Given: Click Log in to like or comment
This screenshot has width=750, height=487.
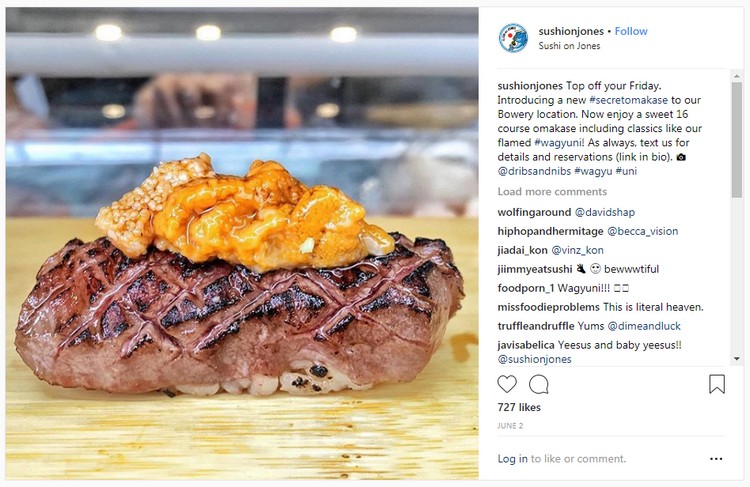Looking at the screenshot, I should tap(512, 459).
